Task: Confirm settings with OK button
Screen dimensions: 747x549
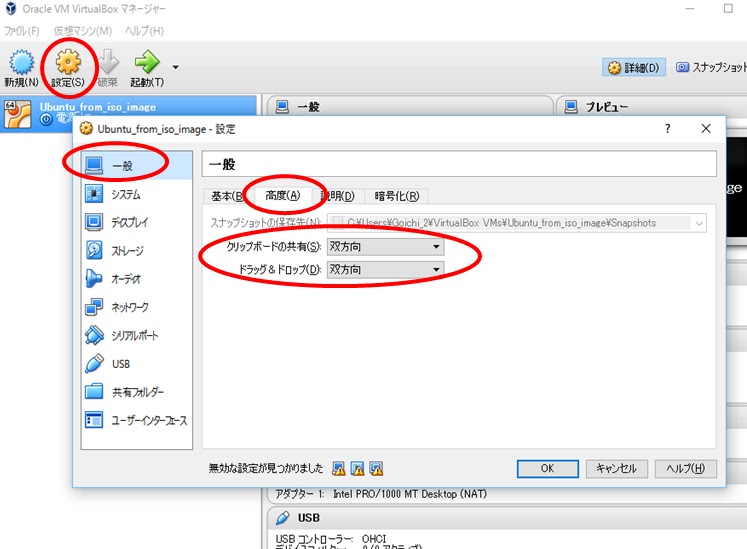Action: click(547, 468)
